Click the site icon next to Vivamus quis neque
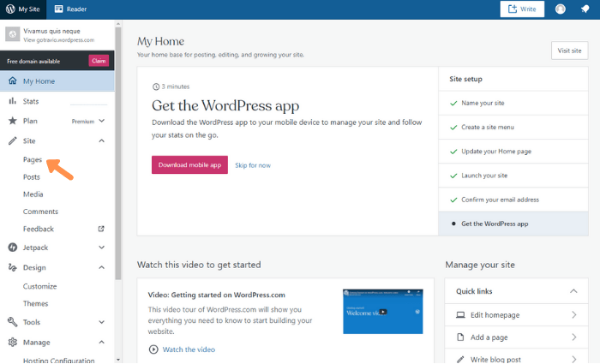This screenshot has width=600, height=364. tap(12, 34)
